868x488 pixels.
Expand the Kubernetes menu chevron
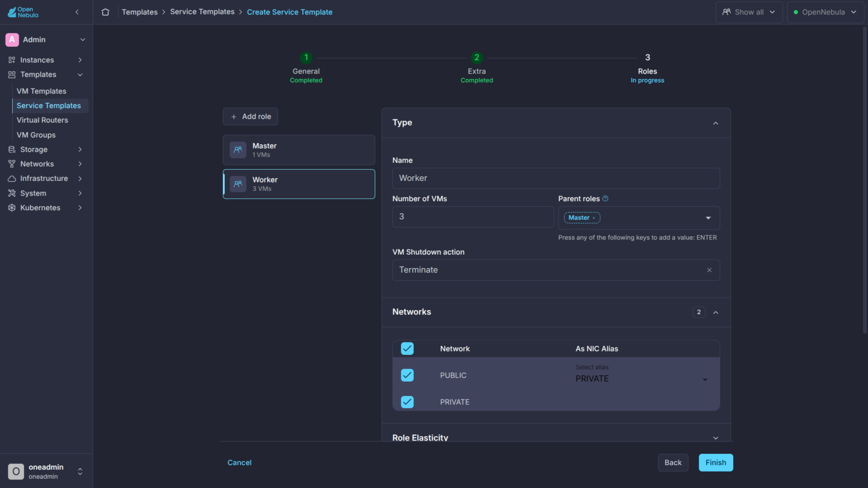pyautogui.click(x=80, y=208)
